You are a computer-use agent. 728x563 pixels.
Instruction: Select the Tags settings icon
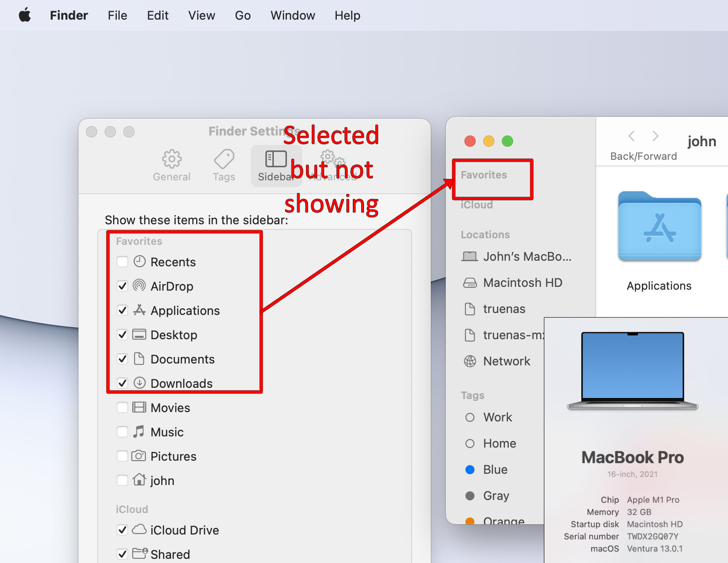coord(224,164)
